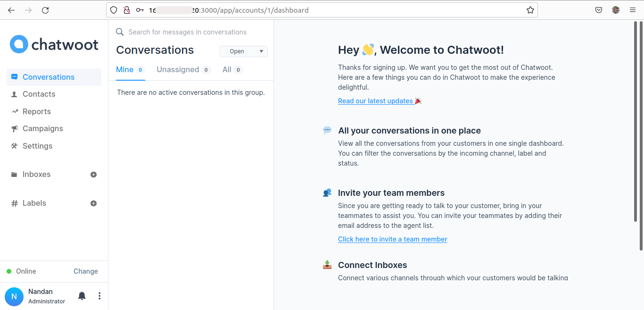Click the shield tracking protection icon
This screenshot has height=310, width=644.
[114, 10]
